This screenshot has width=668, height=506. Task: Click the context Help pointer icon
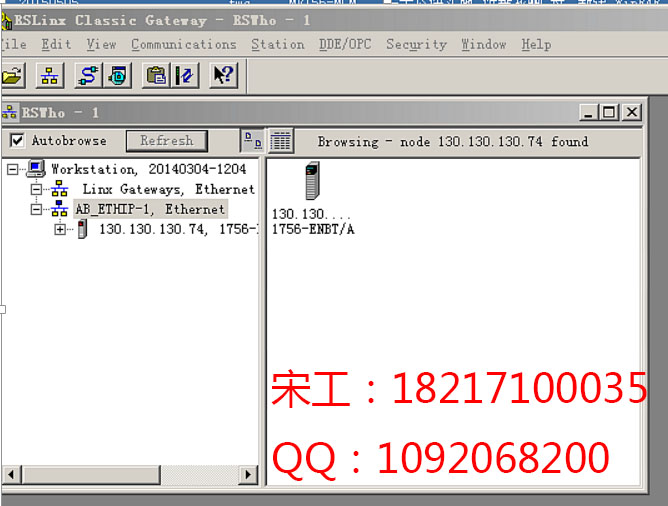(x=224, y=75)
